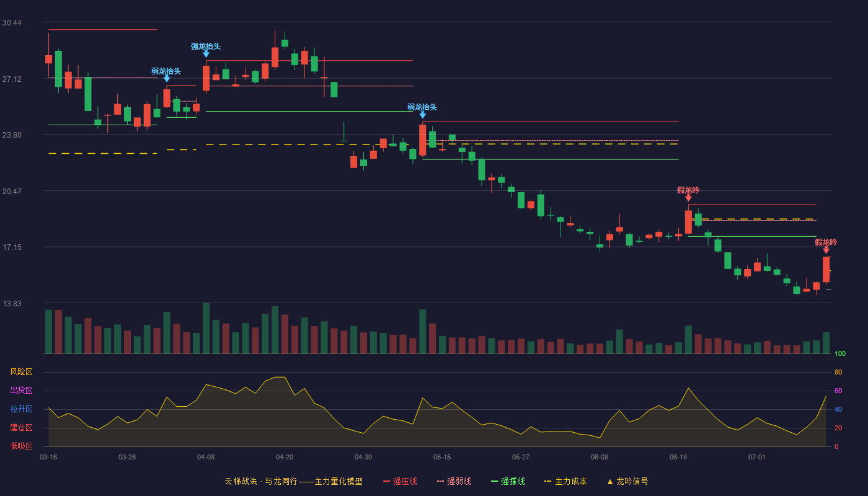Viewport: 868px width, 496px height.
Task: Click the 30.44 price axis label
Action: tap(12, 23)
